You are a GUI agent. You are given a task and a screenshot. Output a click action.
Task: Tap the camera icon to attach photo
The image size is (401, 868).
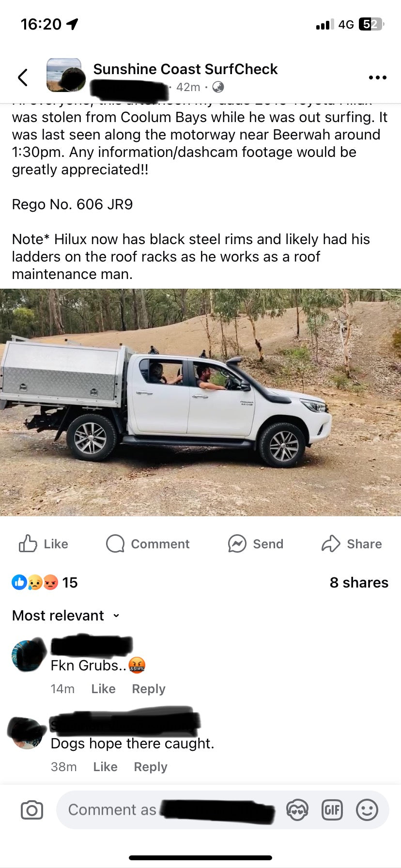(x=32, y=810)
